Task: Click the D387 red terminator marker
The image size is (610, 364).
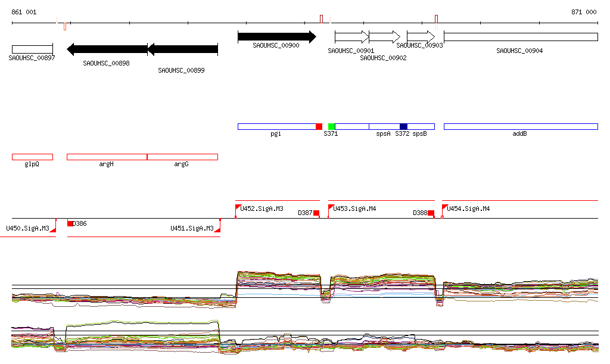Action: tap(316, 213)
